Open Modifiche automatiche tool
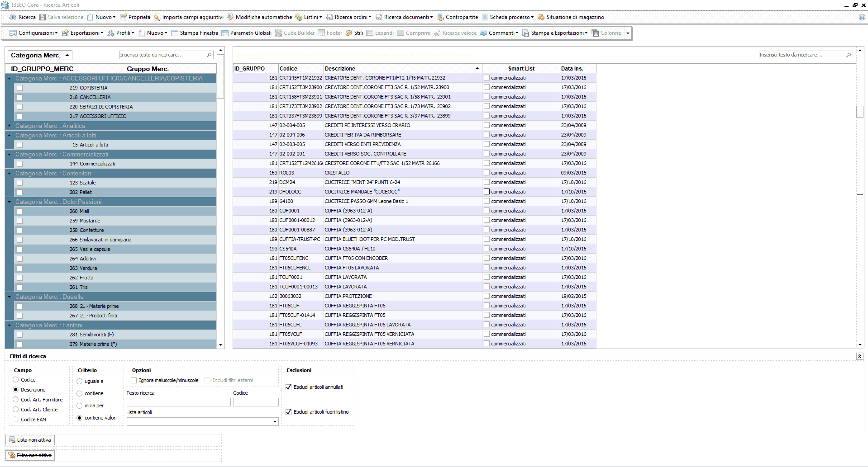 pyautogui.click(x=259, y=17)
